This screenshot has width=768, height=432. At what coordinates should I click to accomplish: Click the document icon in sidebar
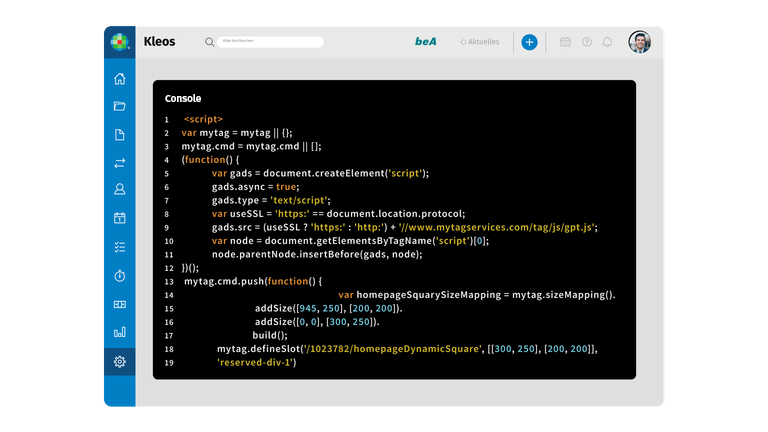120,135
